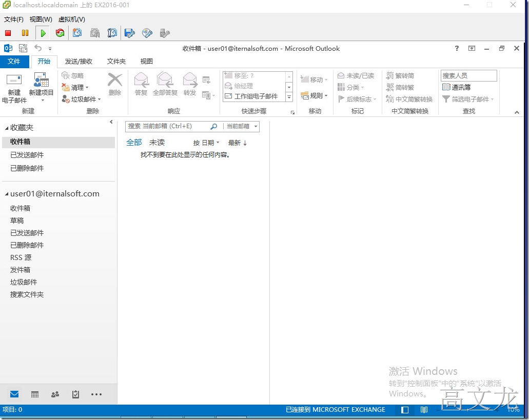The image size is (529, 420).
Task: Open the Junk email dropdown
Action: [81, 99]
